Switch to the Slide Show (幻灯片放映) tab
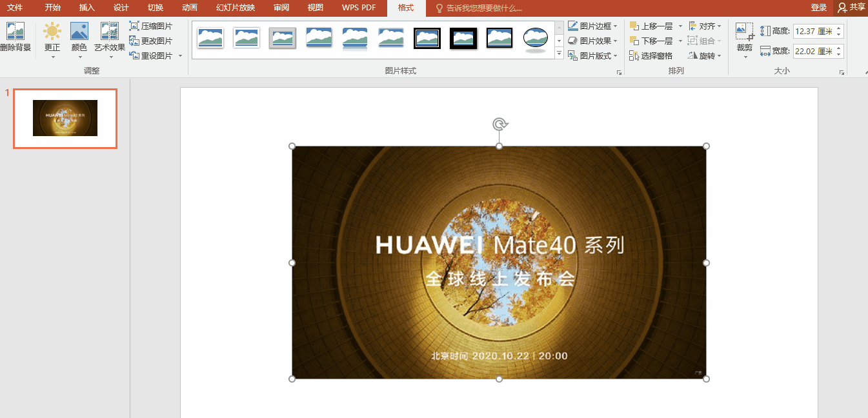868x418 pixels. tap(236, 8)
